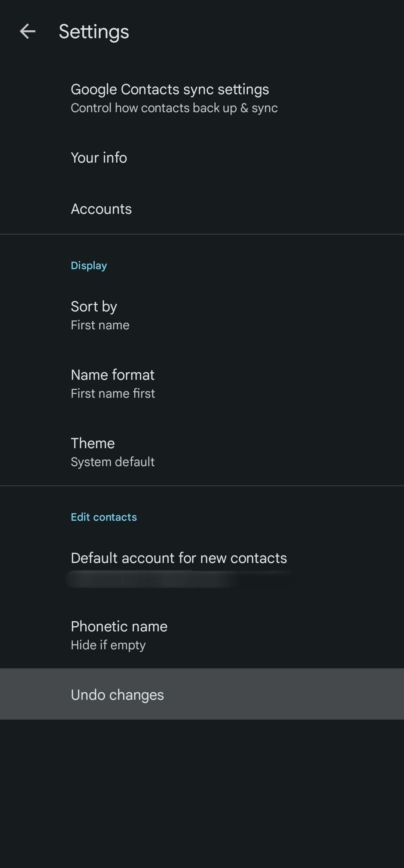The image size is (404, 868).
Task: Tap the 'First name' sort value
Action: point(100,325)
